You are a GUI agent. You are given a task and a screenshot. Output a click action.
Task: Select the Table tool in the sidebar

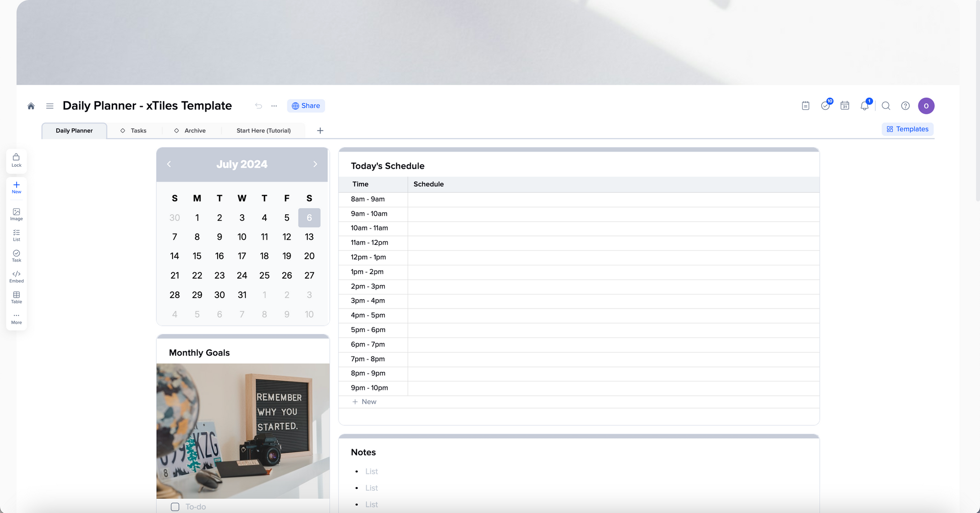coord(16,298)
